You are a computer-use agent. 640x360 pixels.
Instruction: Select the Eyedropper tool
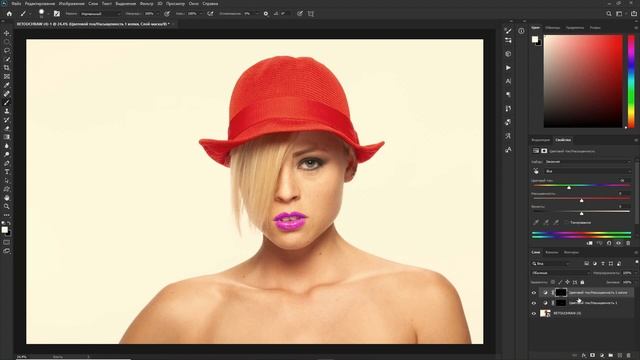(x=7, y=85)
